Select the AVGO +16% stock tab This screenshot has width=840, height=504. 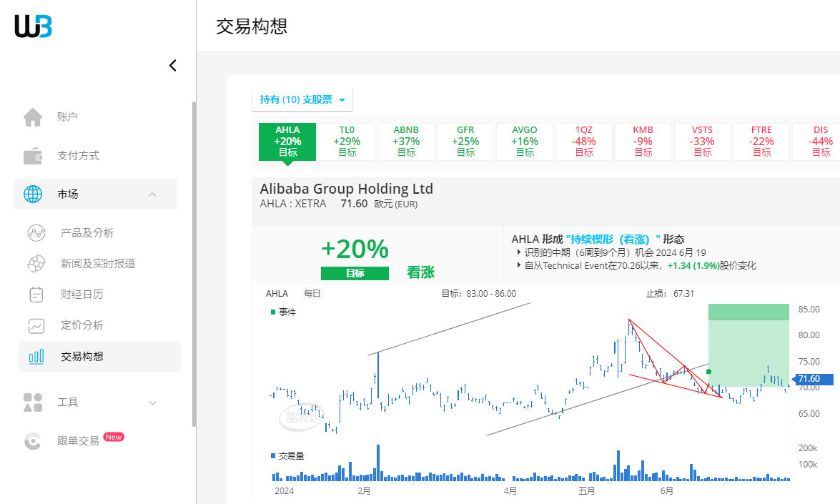[525, 142]
